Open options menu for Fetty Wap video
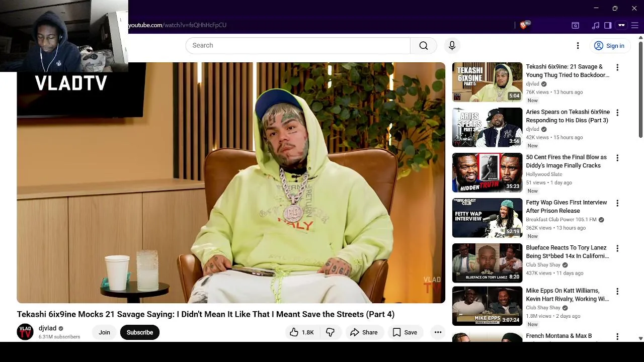The width and height of the screenshot is (644, 362). pos(617,203)
